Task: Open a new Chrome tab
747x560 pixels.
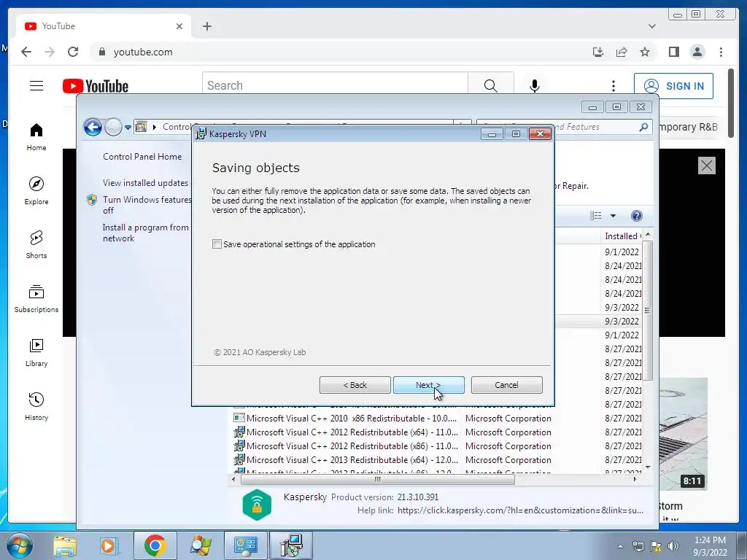Action: pyautogui.click(x=206, y=26)
